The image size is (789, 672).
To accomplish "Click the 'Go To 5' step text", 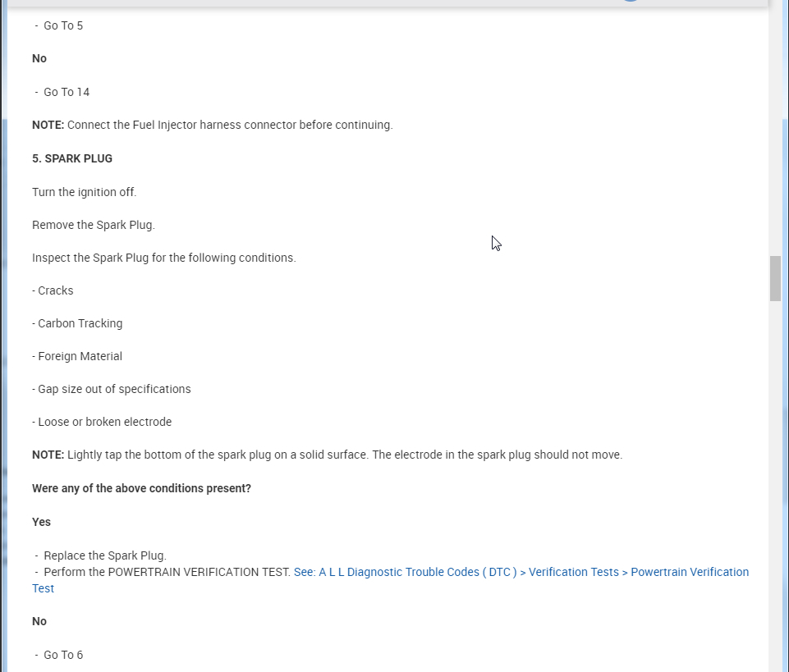I will click(63, 25).
